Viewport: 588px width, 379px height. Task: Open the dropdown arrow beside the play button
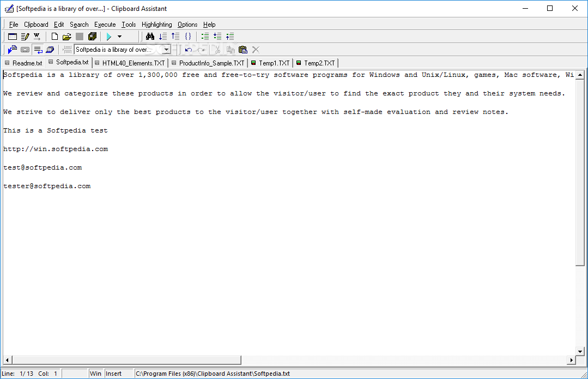(120, 37)
